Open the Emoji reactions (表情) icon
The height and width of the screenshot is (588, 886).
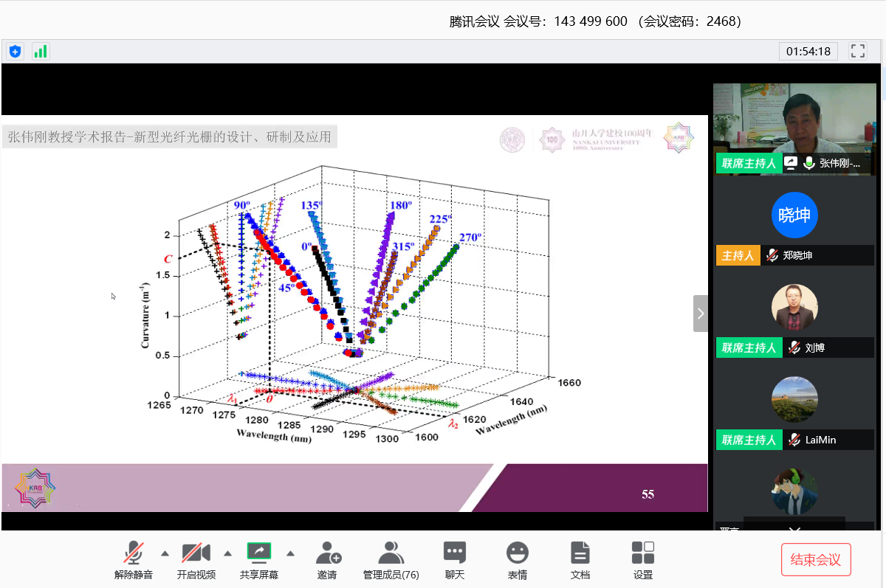[518, 560]
